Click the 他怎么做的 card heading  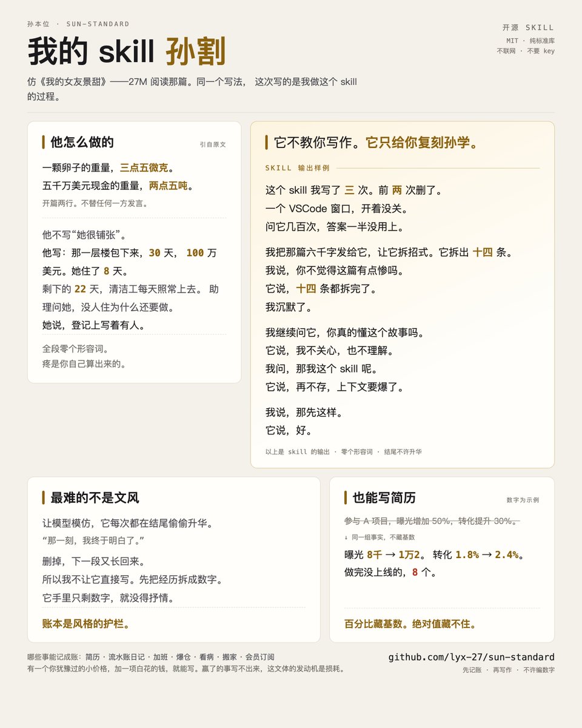click(x=82, y=142)
